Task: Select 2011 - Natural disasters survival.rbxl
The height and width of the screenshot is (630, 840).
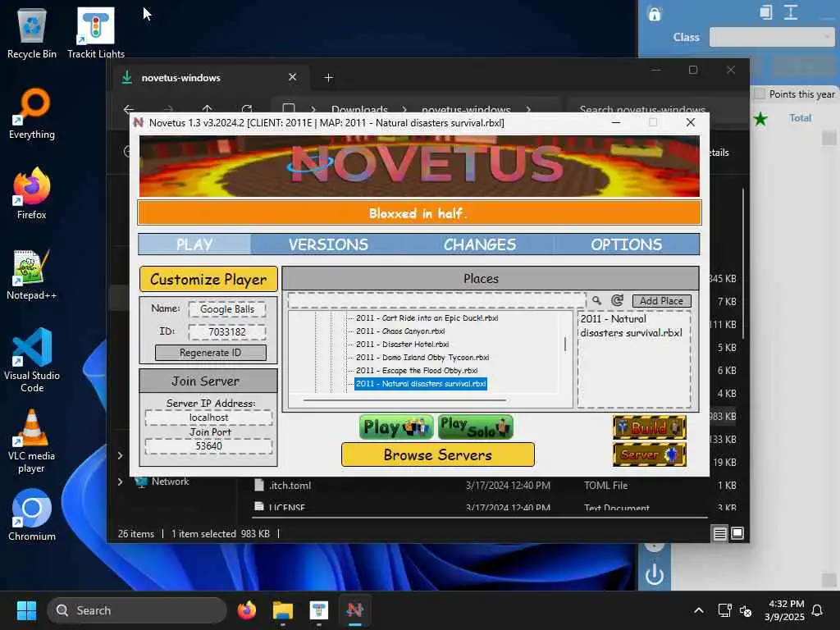Action: 421,384
